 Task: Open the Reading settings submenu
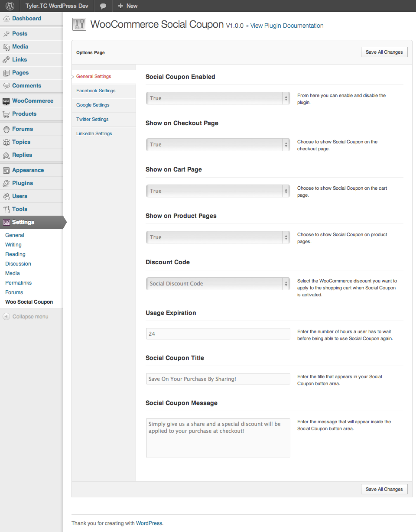pyautogui.click(x=15, y=254)
